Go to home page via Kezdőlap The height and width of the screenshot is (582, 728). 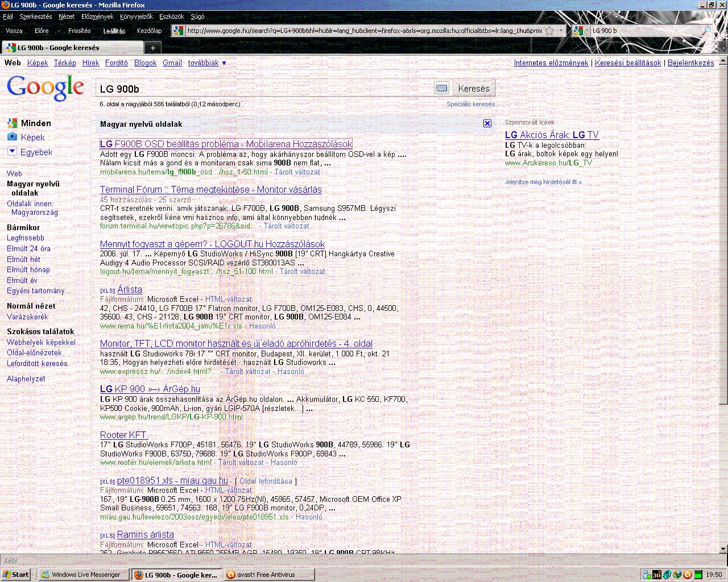coord(150,31)
